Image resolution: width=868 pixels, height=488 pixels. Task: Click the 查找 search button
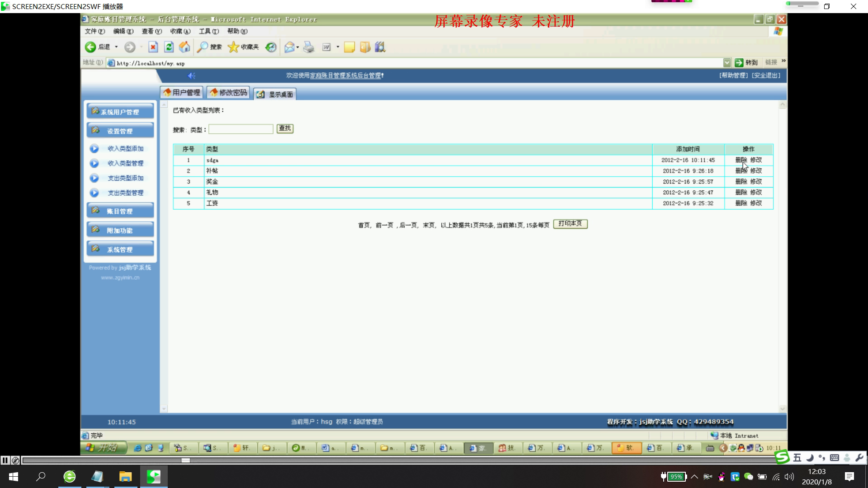pos(285,129)
